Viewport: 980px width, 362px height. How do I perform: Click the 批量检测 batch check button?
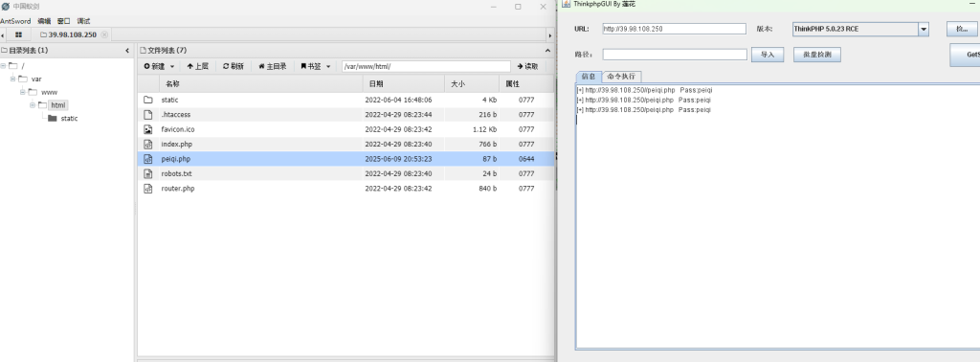click(x=817, y=55)
